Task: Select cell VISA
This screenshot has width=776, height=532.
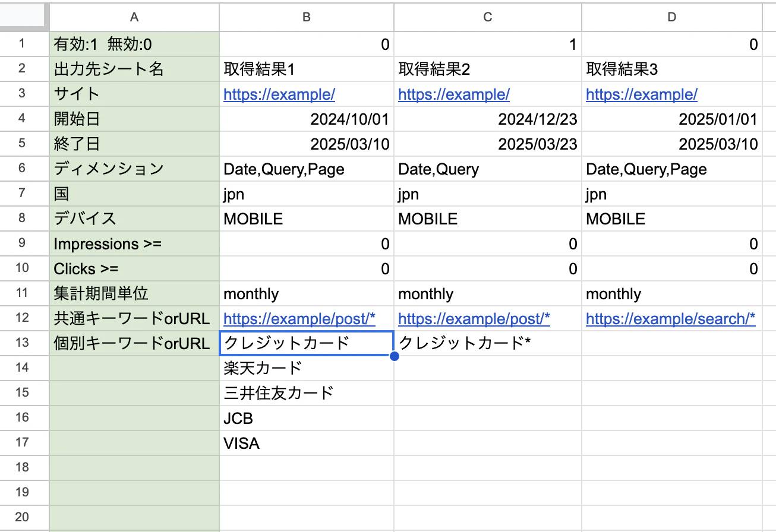Action: pos(307,443)
